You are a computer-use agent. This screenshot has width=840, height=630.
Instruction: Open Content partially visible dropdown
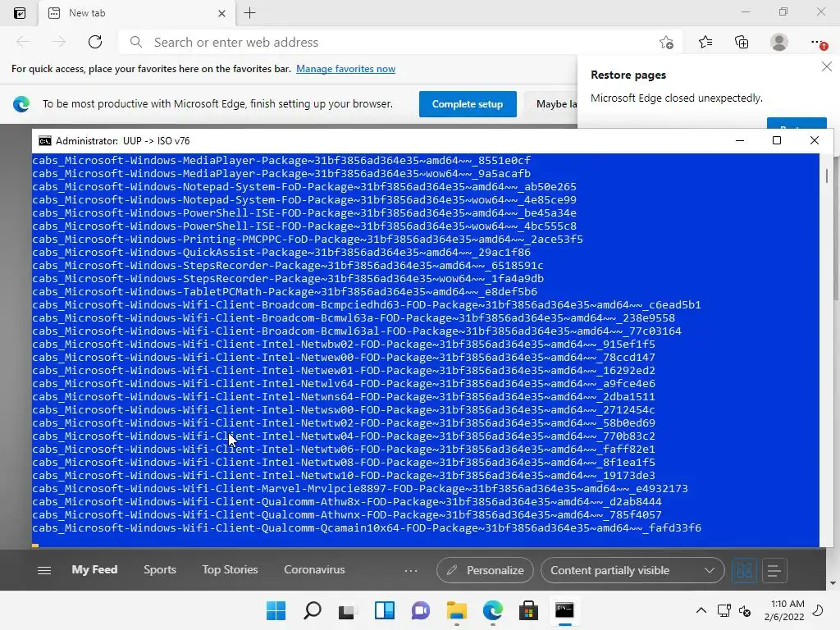632,571
